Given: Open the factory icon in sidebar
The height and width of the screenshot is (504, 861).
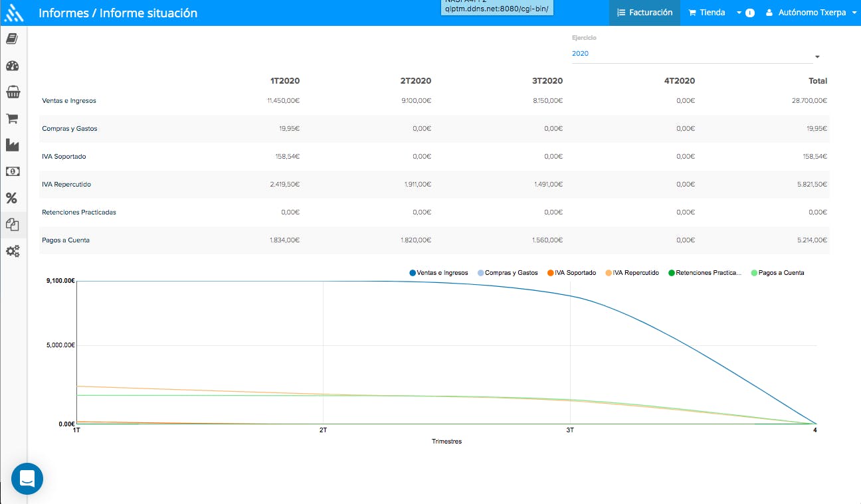Looking at the screenshot, I should pos(13,145).
